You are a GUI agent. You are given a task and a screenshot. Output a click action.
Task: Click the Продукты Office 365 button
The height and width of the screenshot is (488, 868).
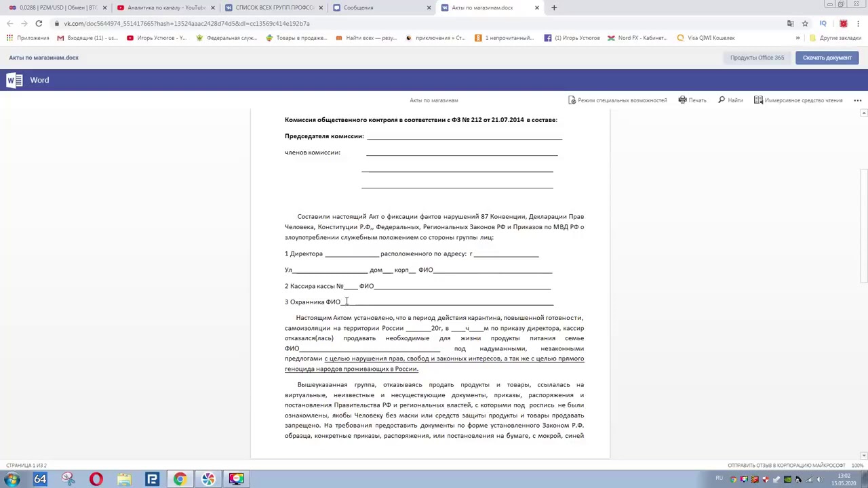tap(757, 58)
